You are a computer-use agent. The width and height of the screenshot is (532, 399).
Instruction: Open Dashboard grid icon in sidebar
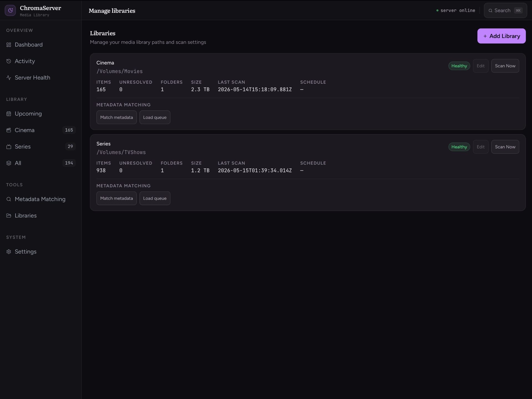tap(9, 45)
